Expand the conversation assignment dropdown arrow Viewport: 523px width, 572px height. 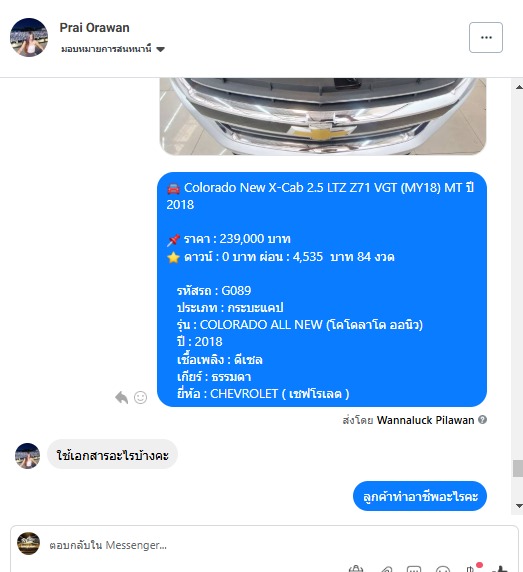pyautogui.click(x=160, y=49)
